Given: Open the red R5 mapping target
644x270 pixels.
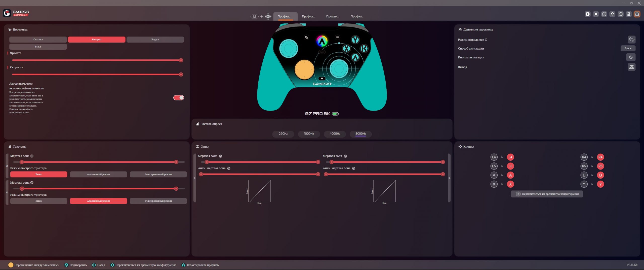Looking at the screenshot, I should point(600,166).
